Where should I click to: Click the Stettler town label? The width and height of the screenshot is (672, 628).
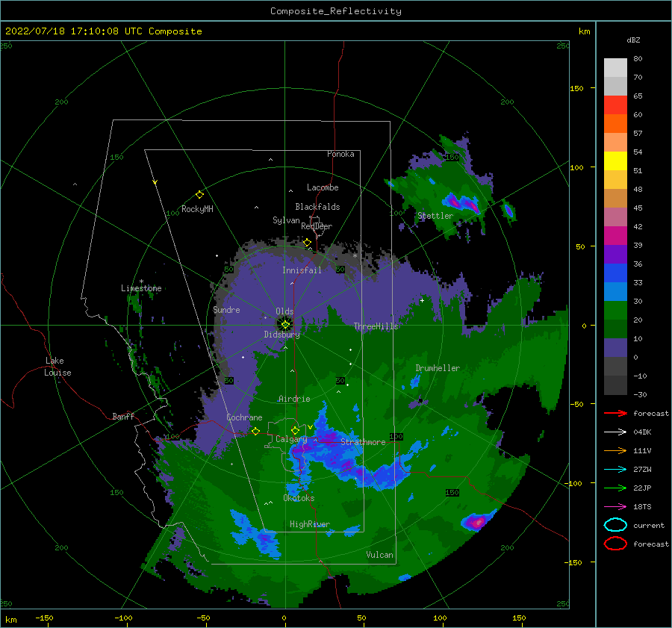[x=435, y=216]
